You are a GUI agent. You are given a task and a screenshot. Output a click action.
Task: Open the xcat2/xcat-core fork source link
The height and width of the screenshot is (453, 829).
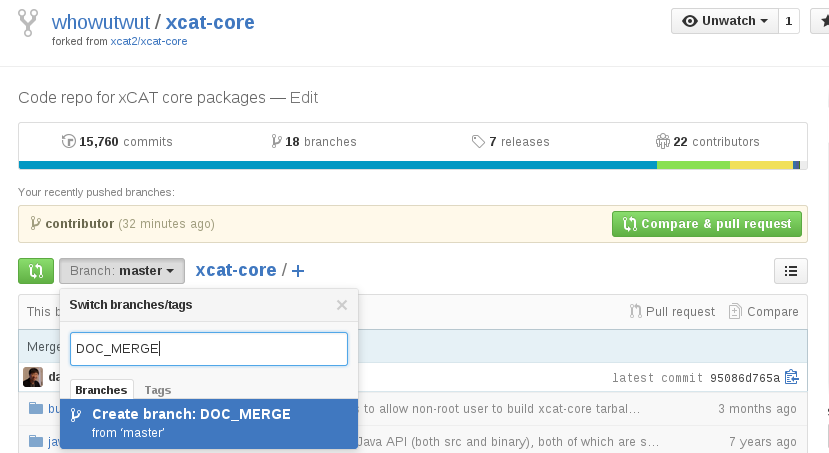[148, 41]
